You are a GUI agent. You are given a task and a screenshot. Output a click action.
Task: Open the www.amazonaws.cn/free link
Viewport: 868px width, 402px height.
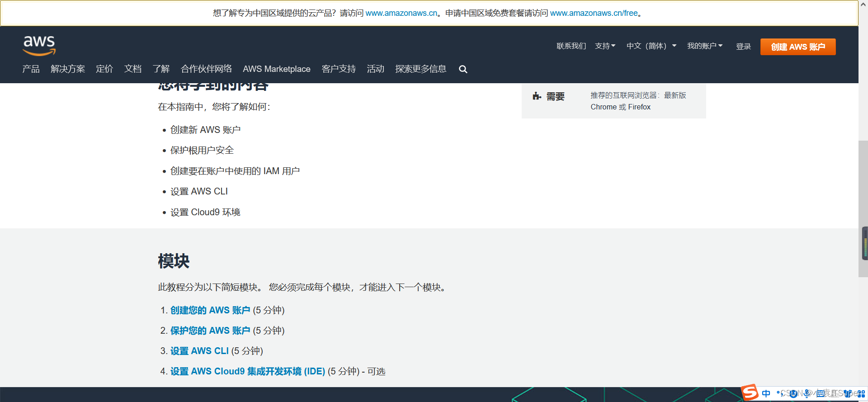tap(594, 13)
